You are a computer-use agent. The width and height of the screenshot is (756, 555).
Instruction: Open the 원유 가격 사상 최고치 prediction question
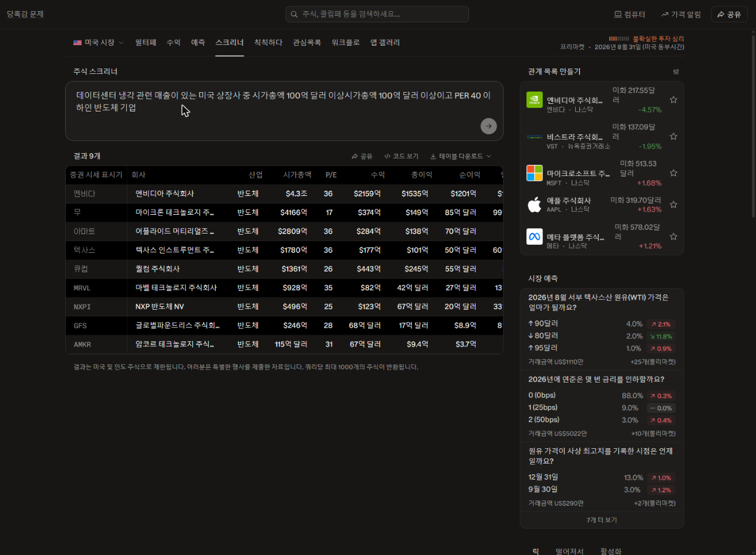coord(600,456)
